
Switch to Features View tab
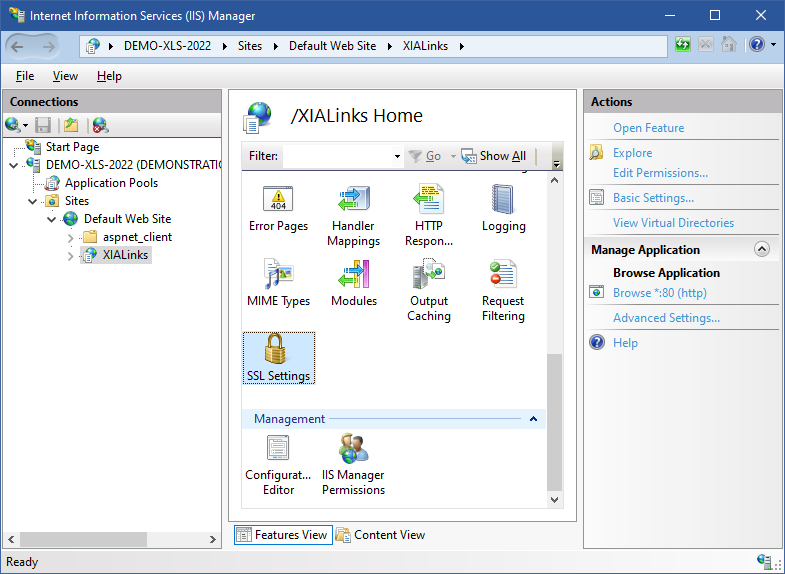point(283,535)
